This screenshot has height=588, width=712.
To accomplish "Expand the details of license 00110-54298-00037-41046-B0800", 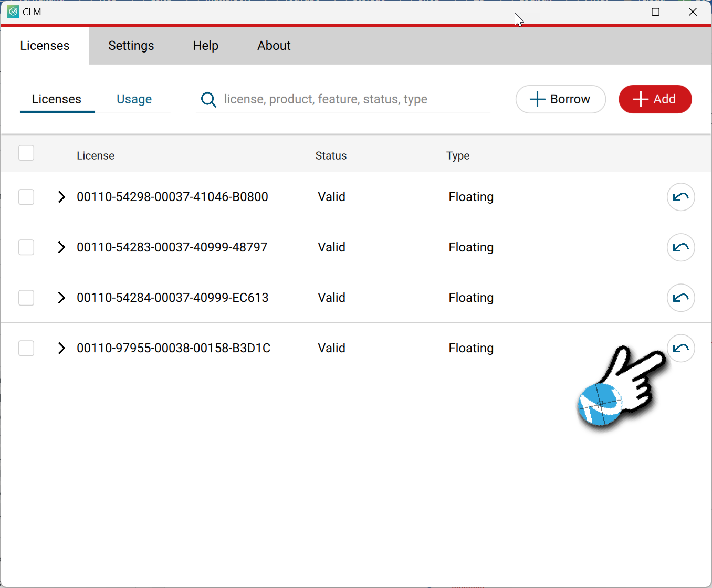I will coord(61,197).
